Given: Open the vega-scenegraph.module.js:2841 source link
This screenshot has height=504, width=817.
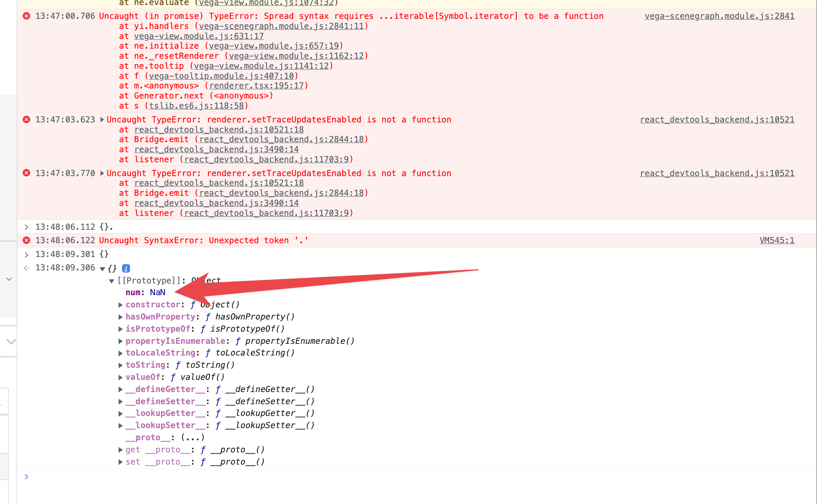Looking at the screenshot, I should point(719,16).
